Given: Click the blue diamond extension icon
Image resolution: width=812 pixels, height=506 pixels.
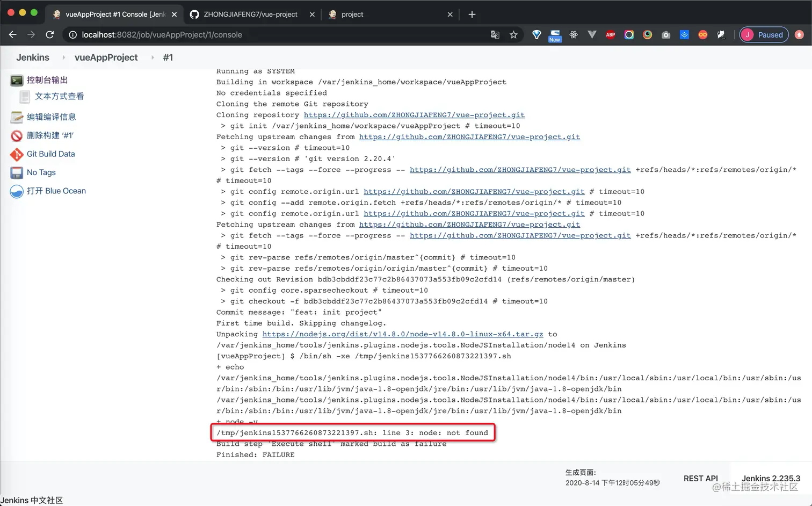Looking at the screenshot, I should 536,35.
